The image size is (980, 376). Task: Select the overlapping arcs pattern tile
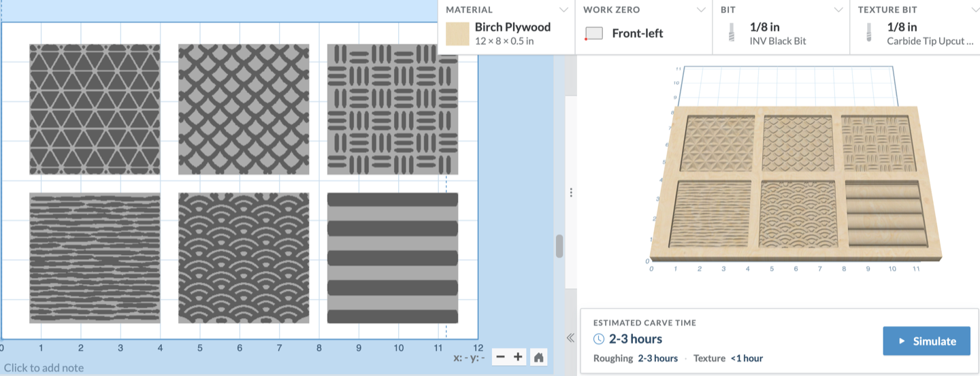(x=244, y=258)
